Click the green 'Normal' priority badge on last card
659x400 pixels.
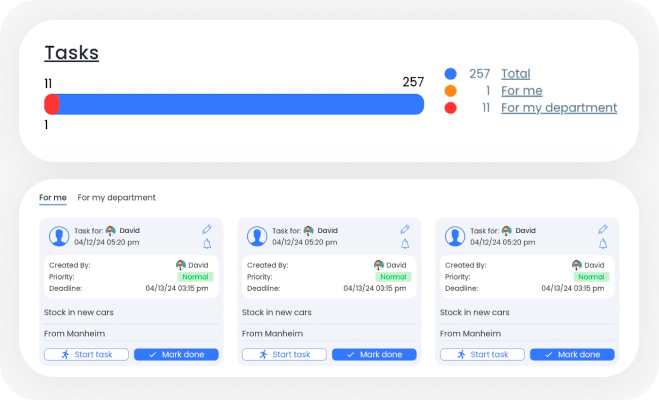coord(591,277)
